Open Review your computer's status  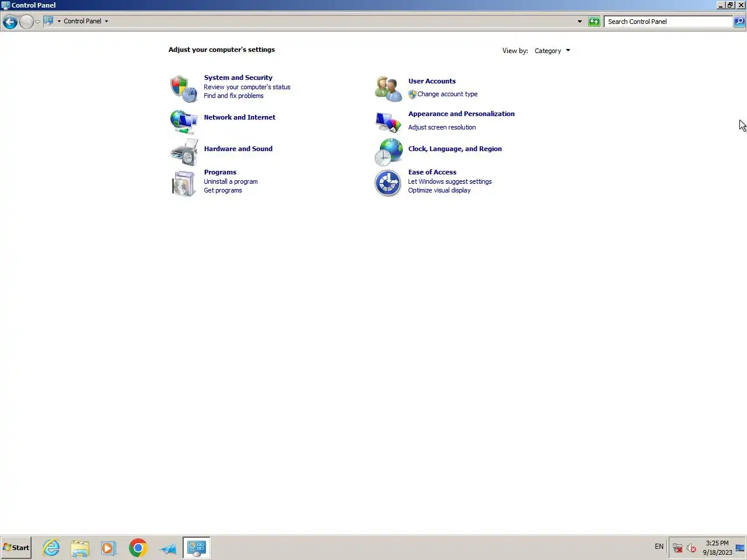(247, 87)
